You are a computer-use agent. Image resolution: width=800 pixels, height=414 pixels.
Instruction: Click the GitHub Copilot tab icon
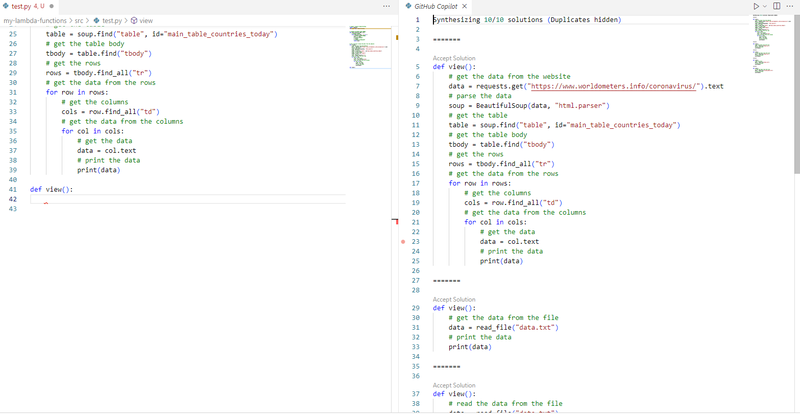click(408, 7)
